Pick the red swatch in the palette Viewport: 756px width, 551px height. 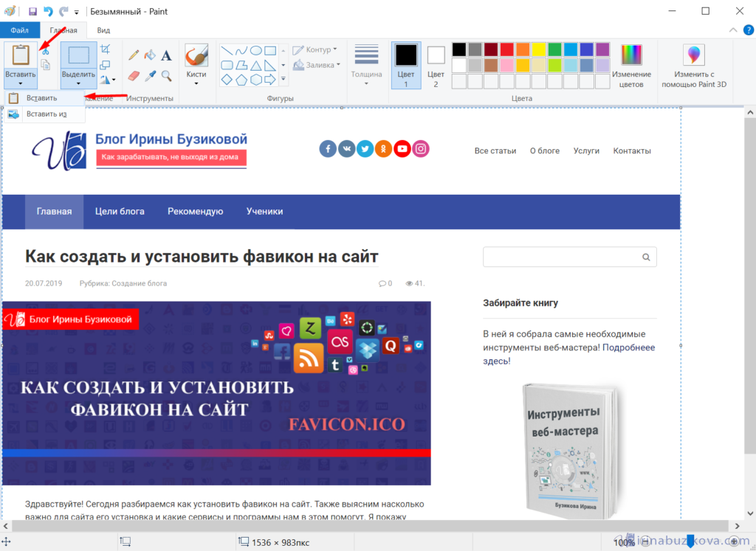(506, 49)
